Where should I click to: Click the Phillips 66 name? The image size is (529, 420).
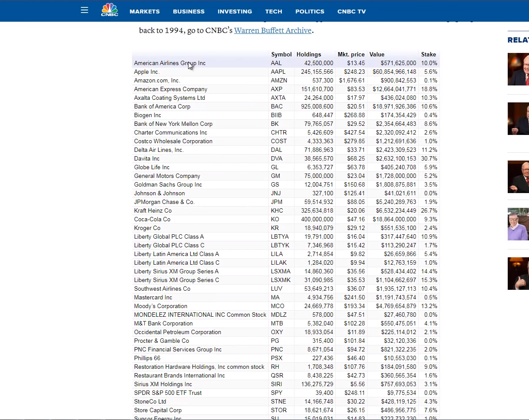[x=147, y=358]
